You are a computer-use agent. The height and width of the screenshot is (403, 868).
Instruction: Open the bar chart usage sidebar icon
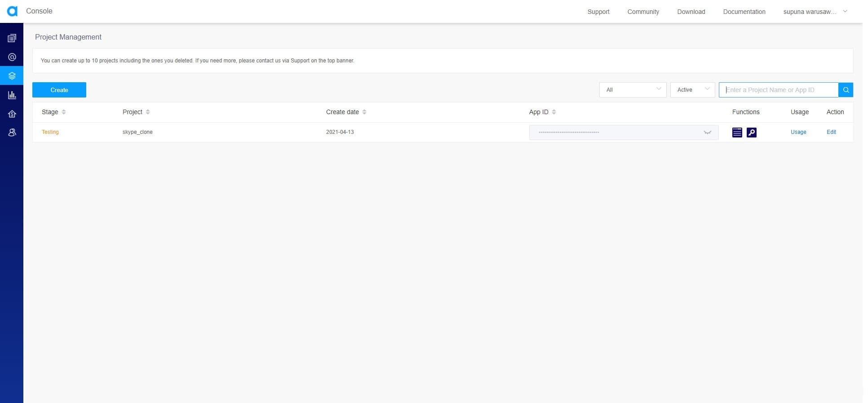tap(12, 95)
